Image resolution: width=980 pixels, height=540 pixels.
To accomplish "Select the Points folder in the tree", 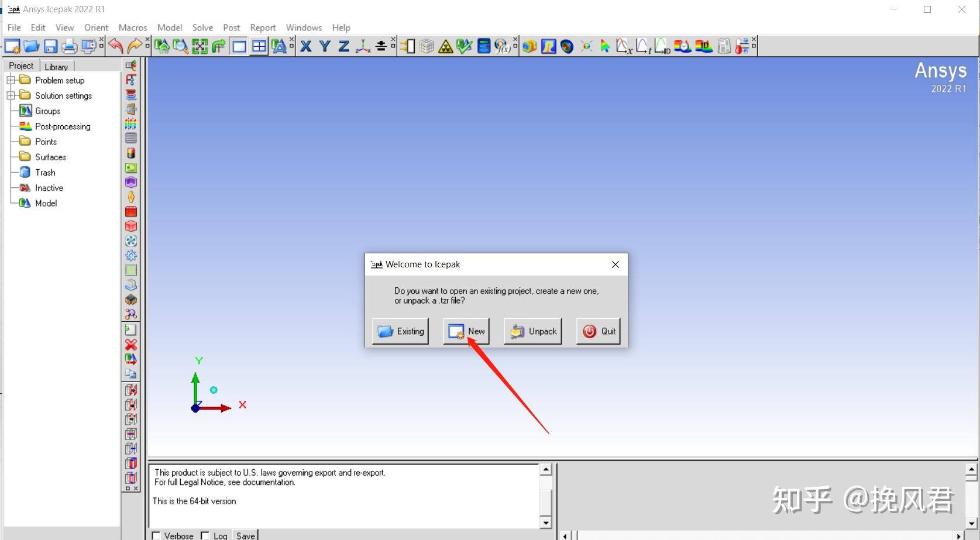I will (x=46, y=142).
